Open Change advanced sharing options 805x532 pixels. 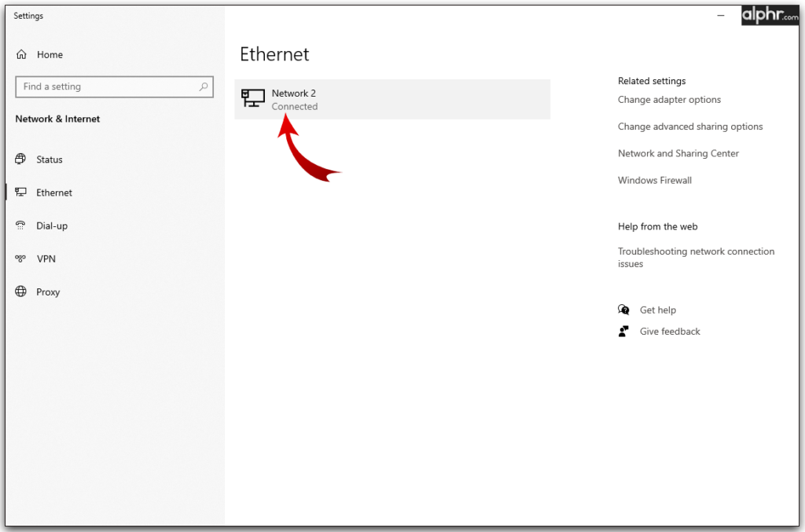pos(690,127)
